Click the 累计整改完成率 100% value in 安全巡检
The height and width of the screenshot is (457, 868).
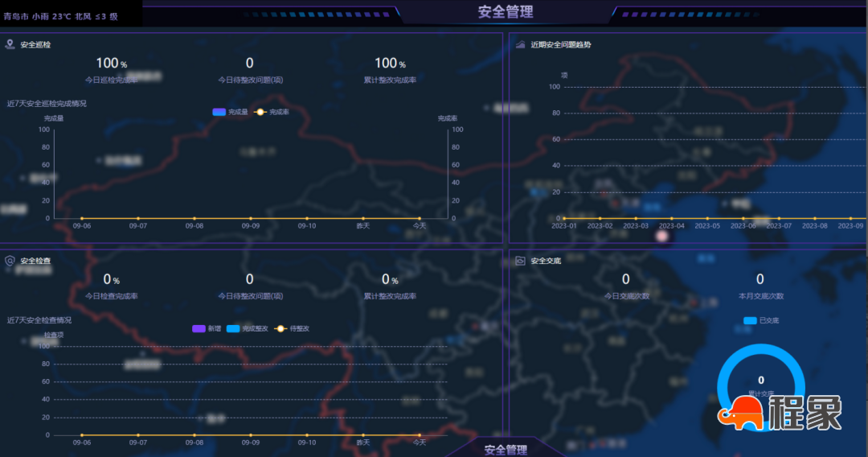pyautogui.click(x=390, y=63)
